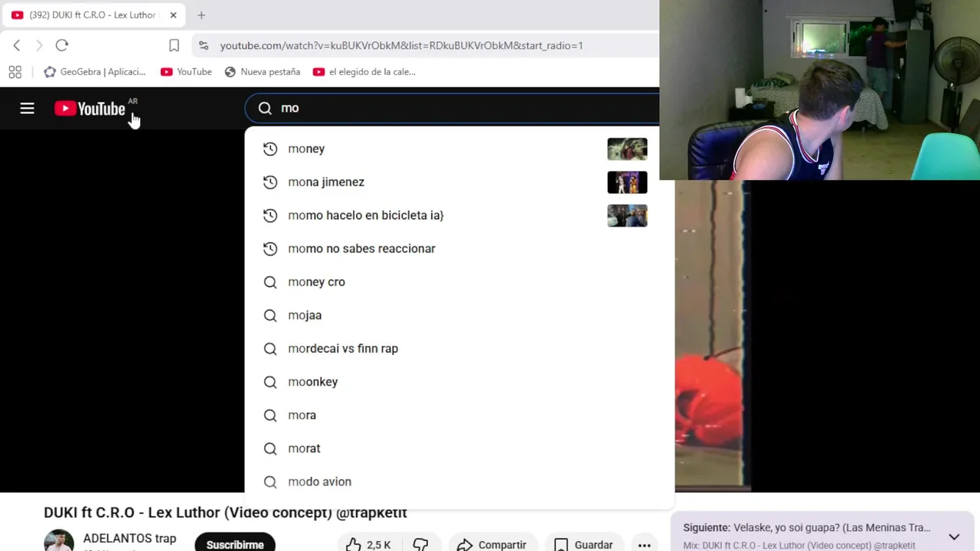Screen dimensions: 980x551
Task: Click search icon beside 'morat'
Action: [270, 448]
